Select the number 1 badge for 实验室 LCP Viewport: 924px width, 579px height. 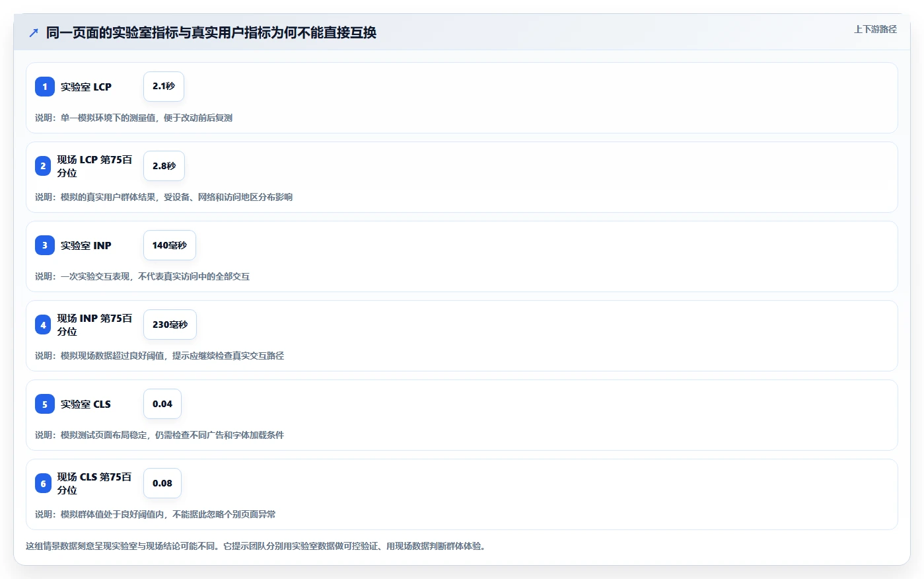click(45, 87)
